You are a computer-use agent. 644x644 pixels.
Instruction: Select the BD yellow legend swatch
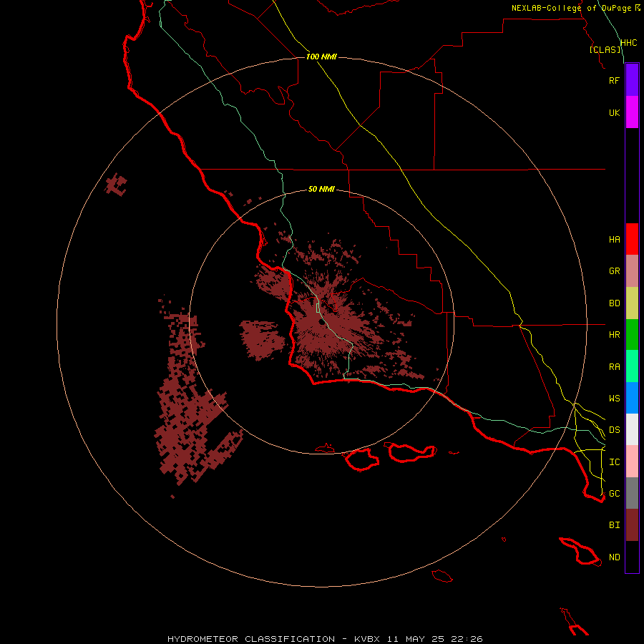pyautogui.click(x=632, y=303)
